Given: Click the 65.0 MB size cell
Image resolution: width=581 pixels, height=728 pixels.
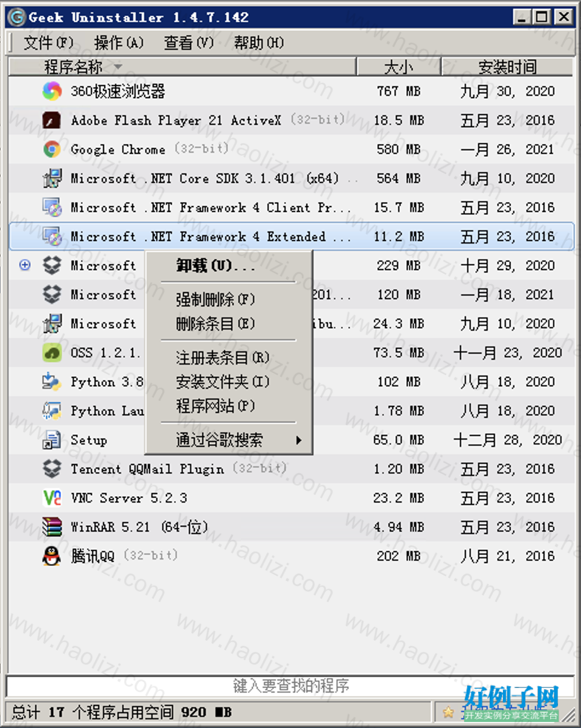Looking at the screenshot, I should coord(399,440).
